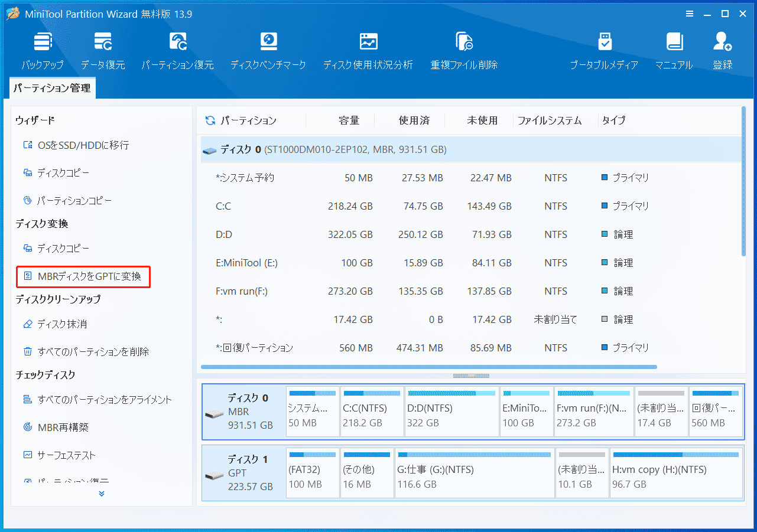Click the 登録 register icon
Image resolution: width=757 pixels, height=532 pixels.
(722, 51)
